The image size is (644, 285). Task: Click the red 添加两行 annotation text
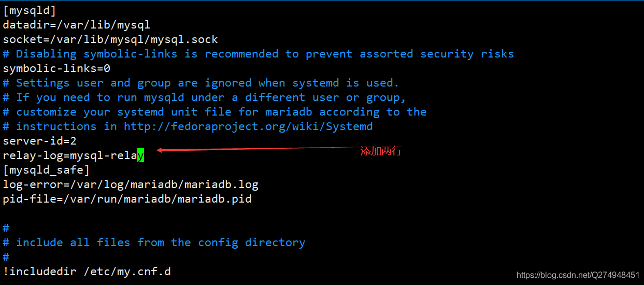(x=381, y=151)
